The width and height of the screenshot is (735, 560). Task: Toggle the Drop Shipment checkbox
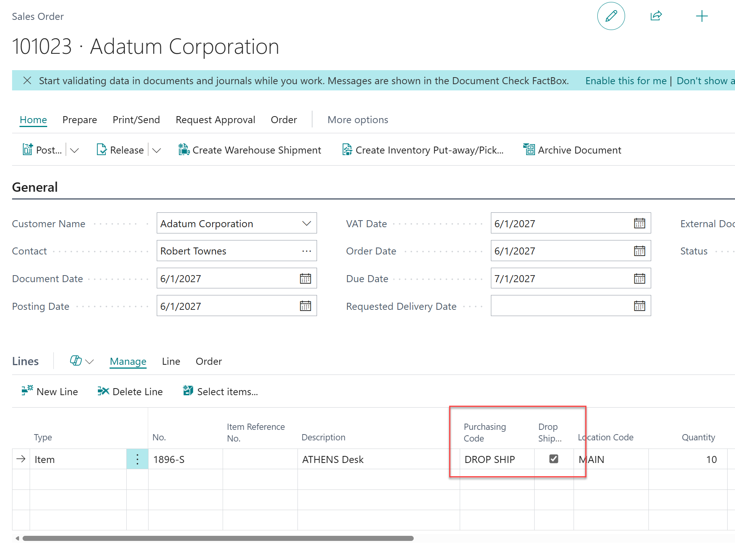[x=554, y=459]
